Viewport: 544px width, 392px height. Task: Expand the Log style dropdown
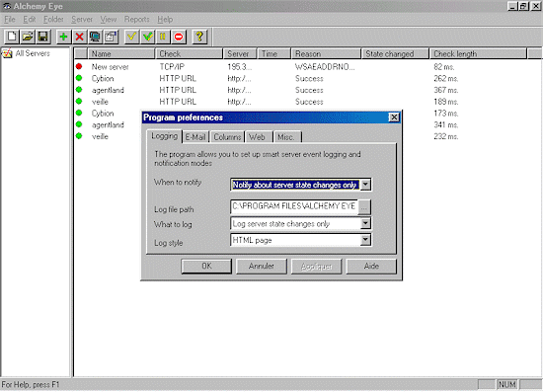[x=365, y=240]
